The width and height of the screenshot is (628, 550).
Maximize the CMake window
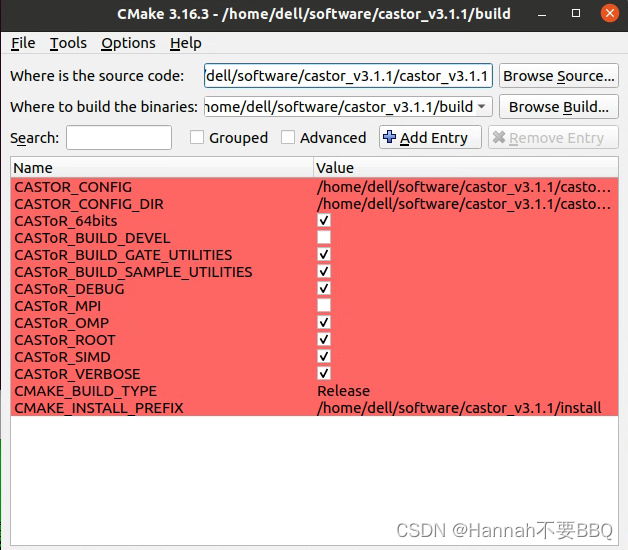click(576, 13)
